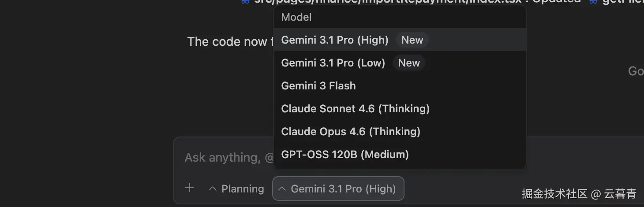
Task: Switch model to Gemini 3 Flash
Action: (318, 86)
